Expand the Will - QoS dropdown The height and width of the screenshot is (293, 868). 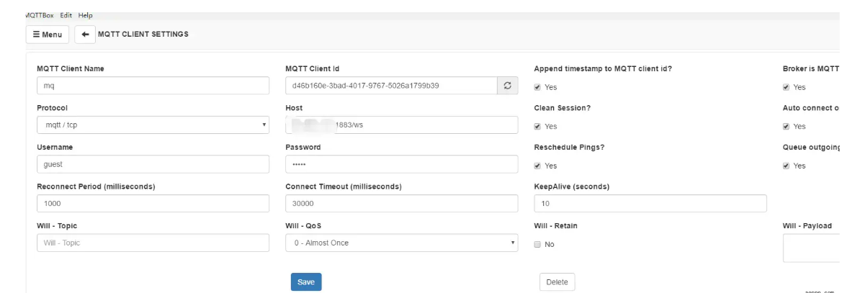[x=401, y=243]
